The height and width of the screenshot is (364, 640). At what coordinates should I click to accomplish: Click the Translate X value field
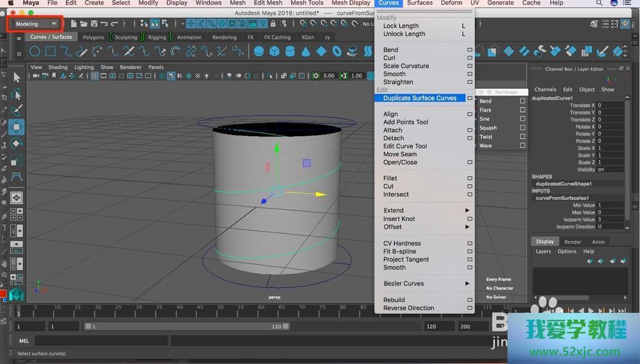tap(609, 106)
